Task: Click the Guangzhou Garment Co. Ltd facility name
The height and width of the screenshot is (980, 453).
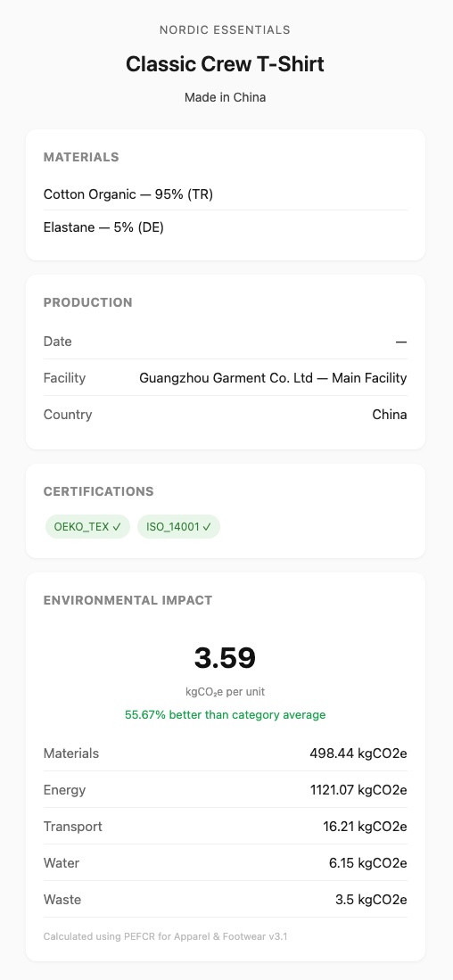Action: click(x=273, y=378)
